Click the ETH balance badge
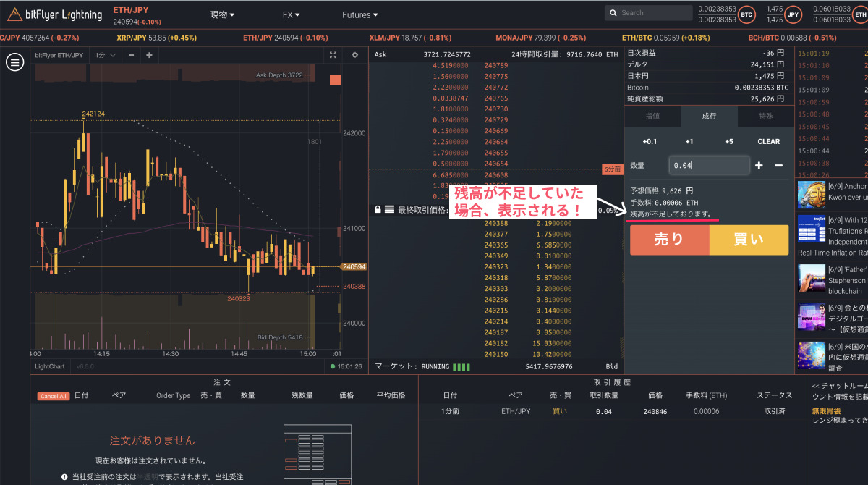Screen dimensions: 868x485 coord(860,14)
